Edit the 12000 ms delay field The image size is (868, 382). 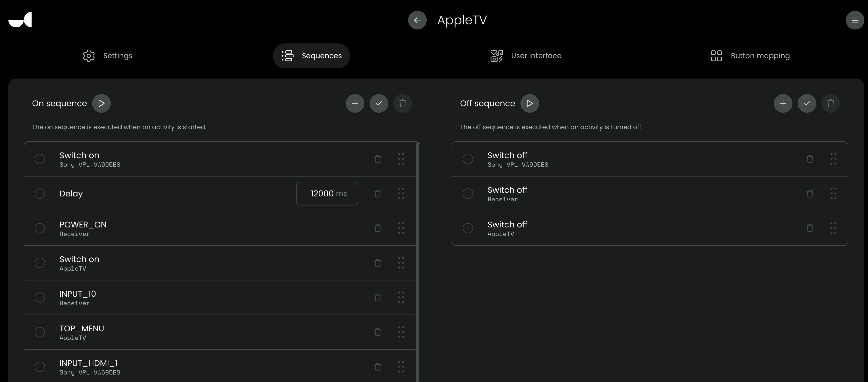[x=327, y=194]
